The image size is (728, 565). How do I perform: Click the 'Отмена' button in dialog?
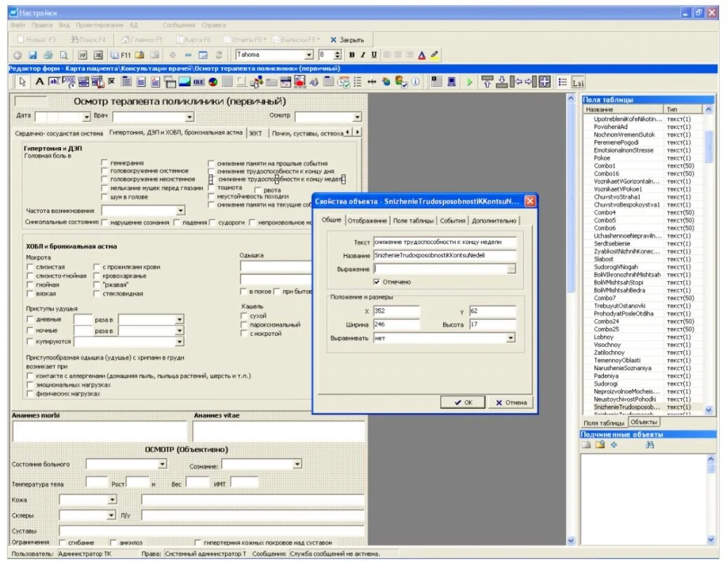pos(511,402)
